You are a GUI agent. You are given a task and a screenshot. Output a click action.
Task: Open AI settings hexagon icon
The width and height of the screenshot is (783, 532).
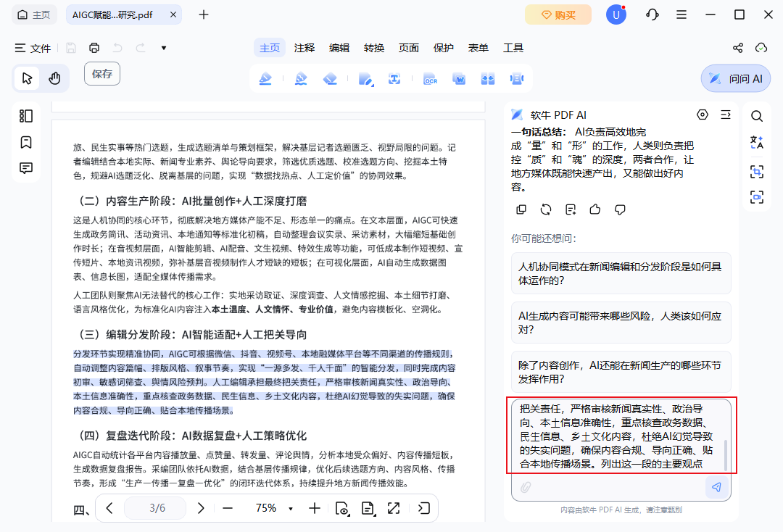point(702,115)
